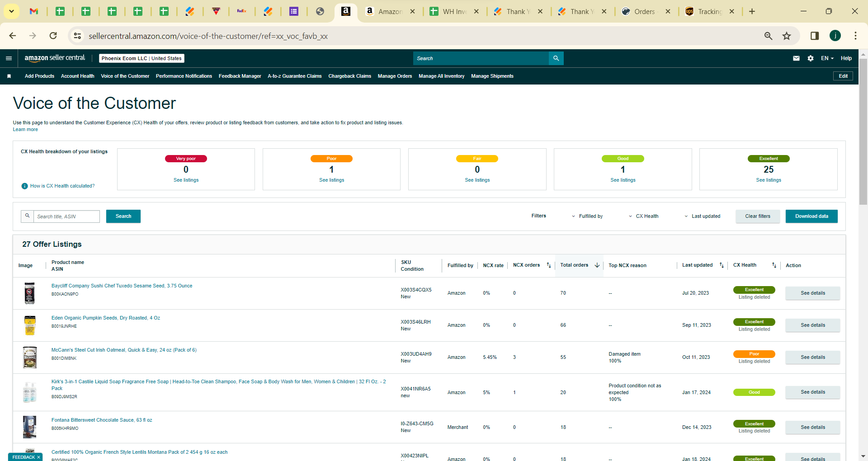The width and height of the screenshot is (868, 461).
Task: Open the Eden Organic Pumpkin Seeds listing
Action: coord(106,318)
